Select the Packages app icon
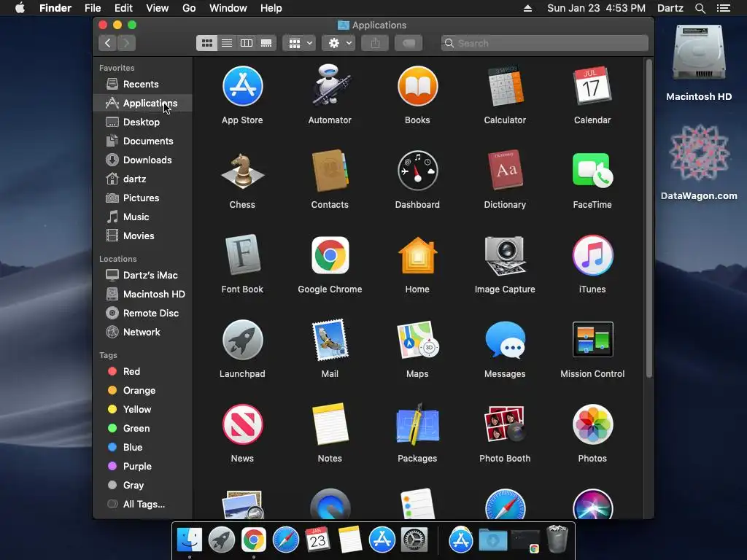 (x=417, y=424)
